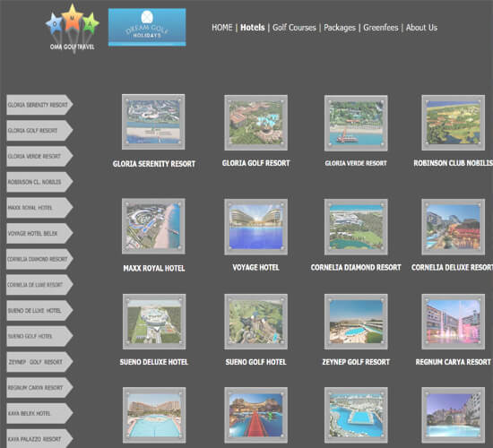Viewport: 493px width, 448px height.
Task: Open Zeynep Golf Resort photo thumbnail
Action: point(356,322)
